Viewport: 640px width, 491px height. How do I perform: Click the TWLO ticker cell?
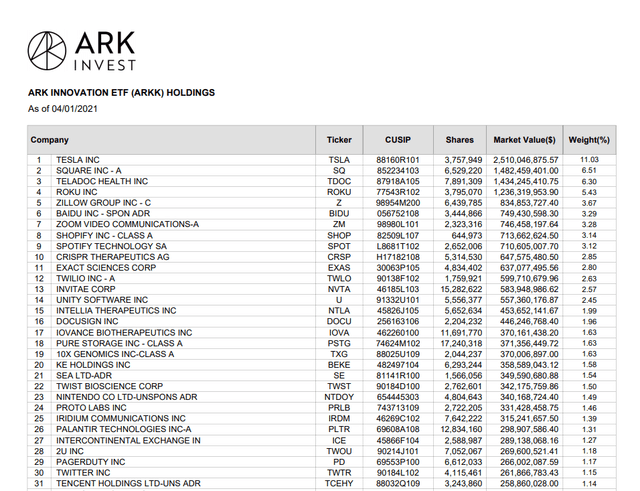click(339, 278)
